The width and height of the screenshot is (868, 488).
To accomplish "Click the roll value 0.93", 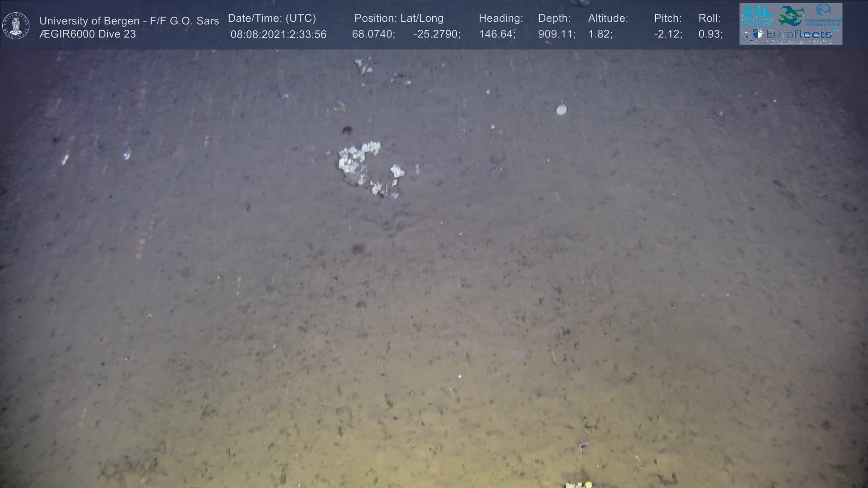I will (710, 34).
